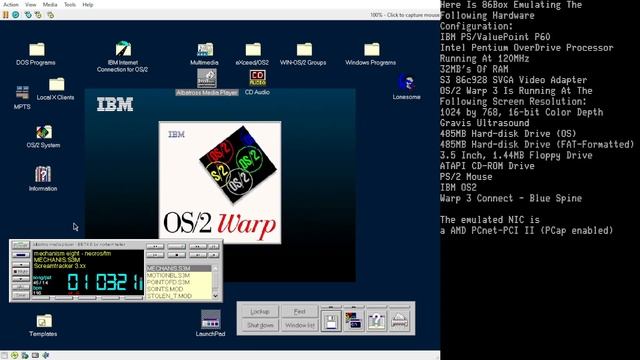Image resolution: width=640 pixels, height=360 pixels.
Task: Open the Media menu
Action: pyautogui.click(x=50, y=4)
